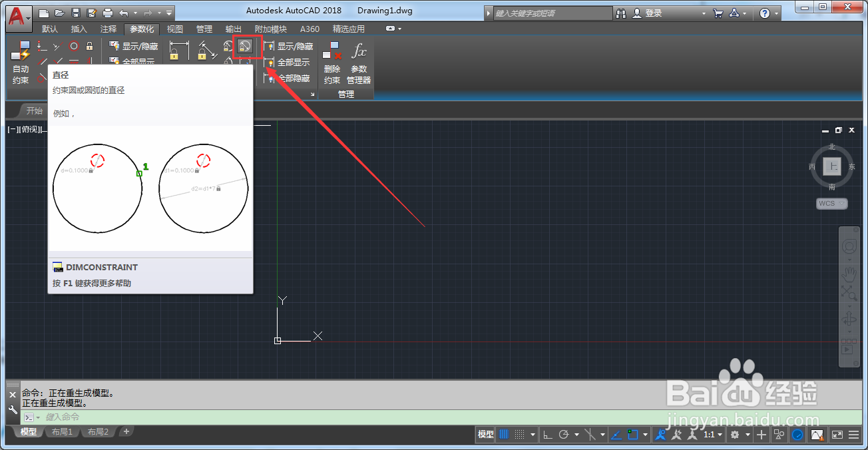Click the navigation bar Pan hand icon
The width and height of the screenshot is (868, 450).
click(x=849, y=274)
